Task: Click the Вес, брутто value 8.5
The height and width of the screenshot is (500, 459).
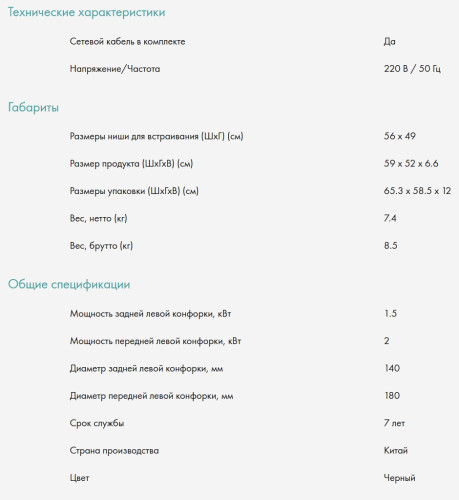Action: pos(391,246)
